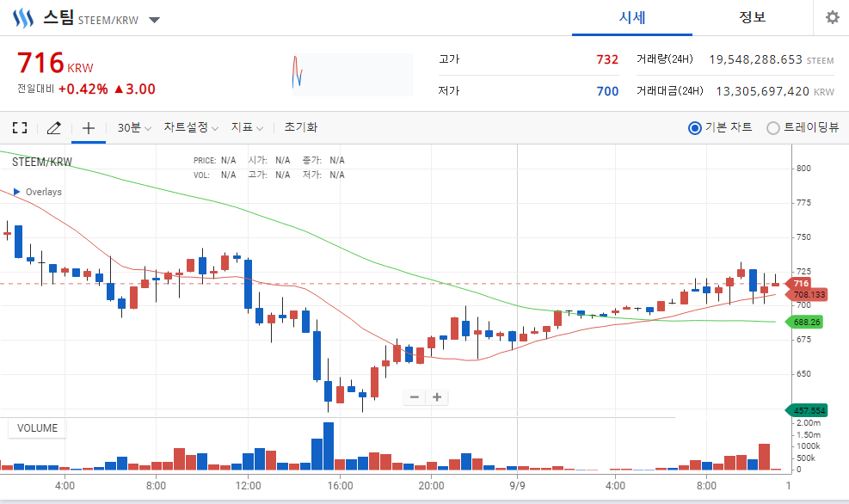849x504 pixels.
Task: Click the 24H volume 19,548,288.653
Action: coord(756,59)
